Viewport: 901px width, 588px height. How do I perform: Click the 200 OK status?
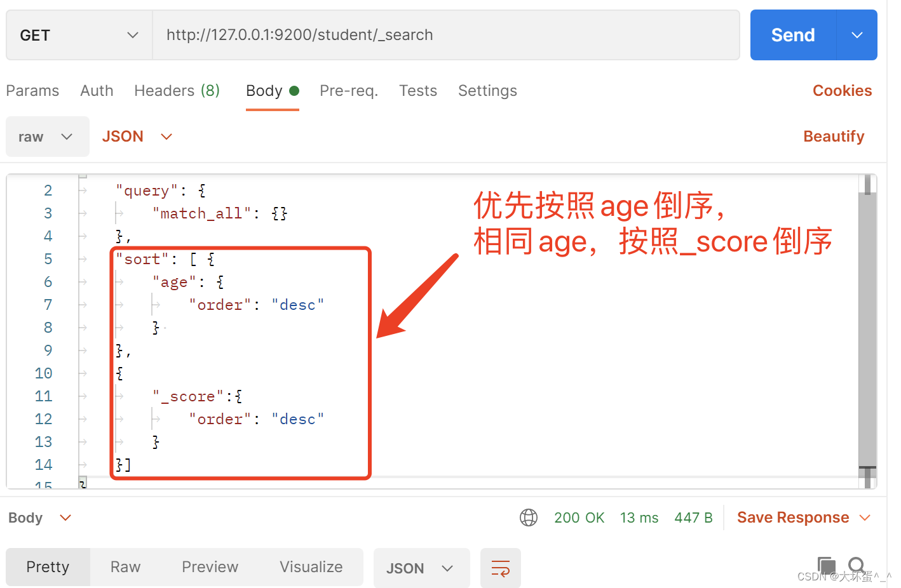579,518
